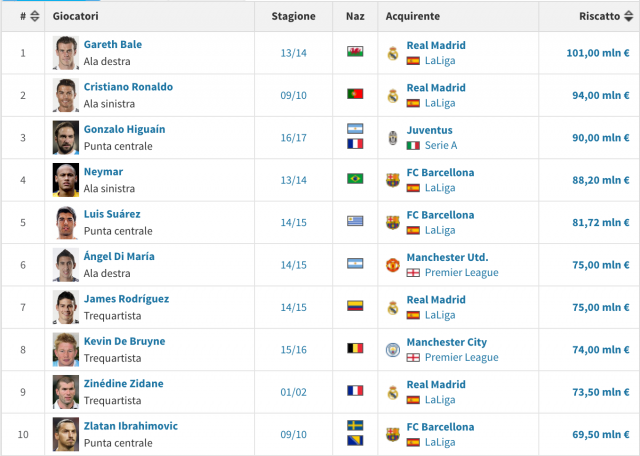
Task: Click the Manchester Utd. crest icon
Action: [x=393, y=265]
